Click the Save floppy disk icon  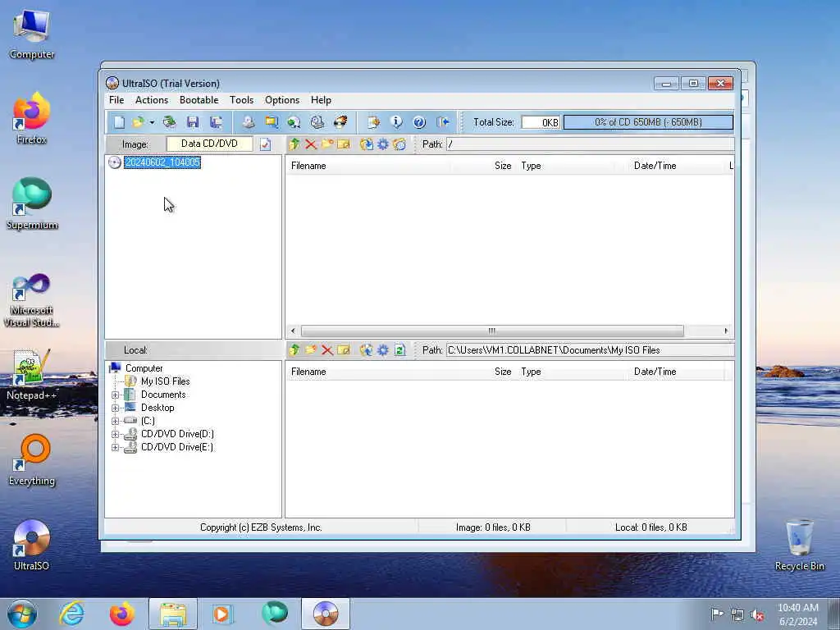tap(193, 122)
